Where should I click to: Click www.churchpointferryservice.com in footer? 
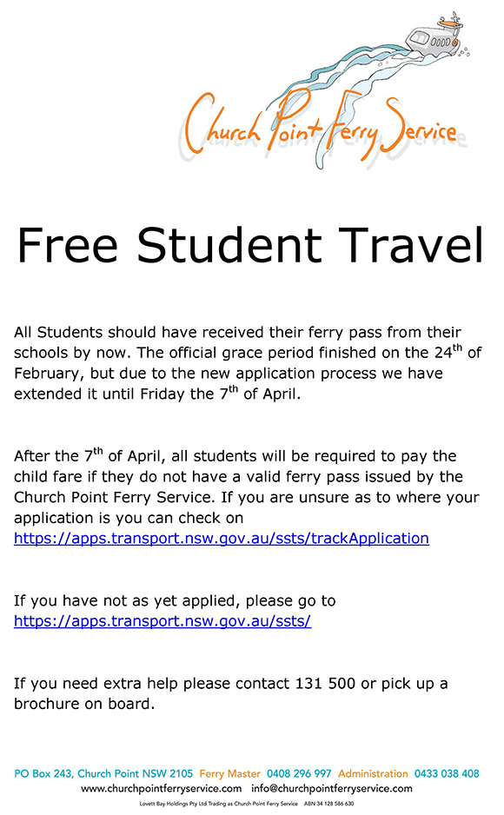pos(161,788)
